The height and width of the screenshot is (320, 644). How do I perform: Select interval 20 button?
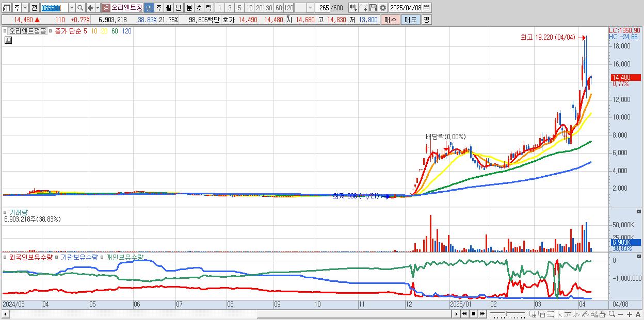tap(259, 8)
